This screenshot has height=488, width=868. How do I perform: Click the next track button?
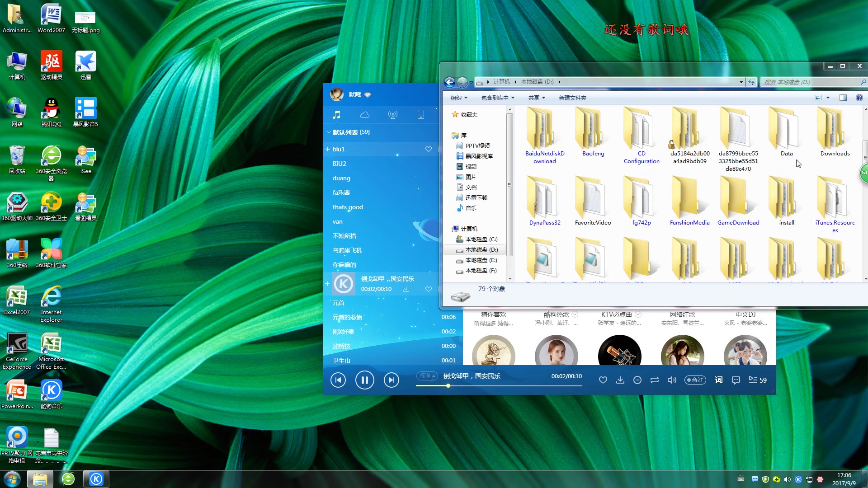[391, 380]
